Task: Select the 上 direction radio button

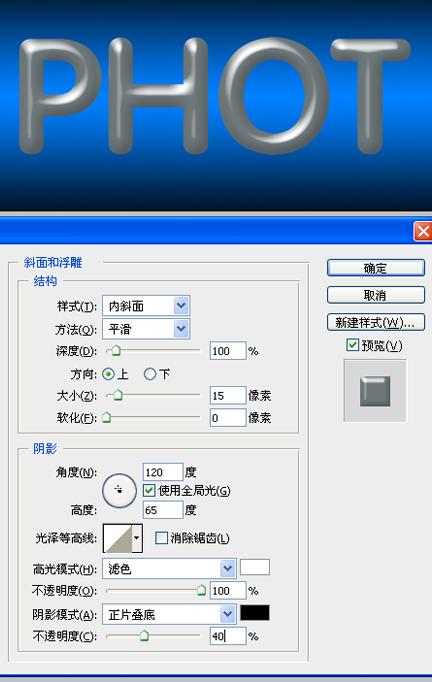Action: [x=108, y=374]
